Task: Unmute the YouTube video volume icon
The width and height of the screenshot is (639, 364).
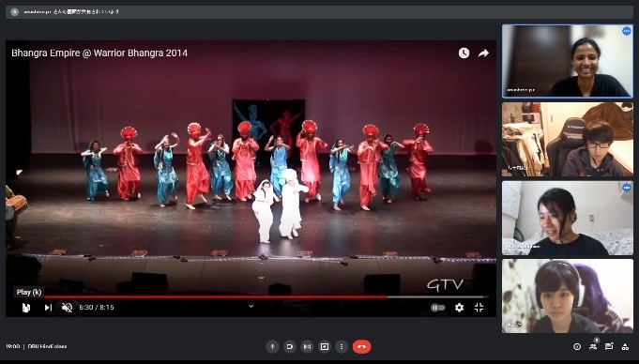Action: tap(67, 308)
